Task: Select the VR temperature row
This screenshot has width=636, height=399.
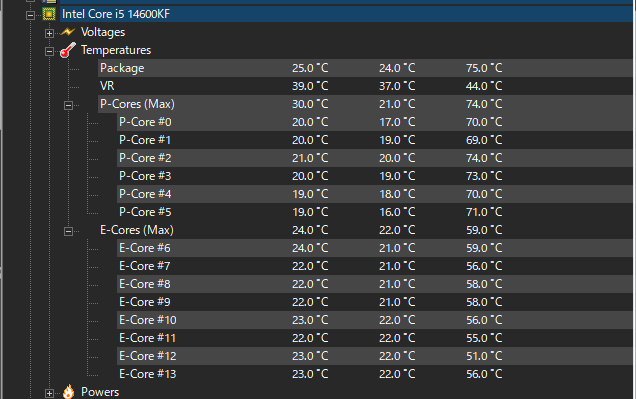Action: click(x=365, y=86)
